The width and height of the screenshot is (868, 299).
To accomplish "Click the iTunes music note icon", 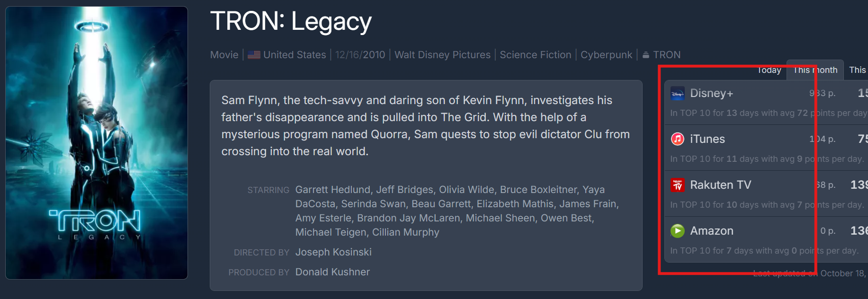I will (678, 139).
